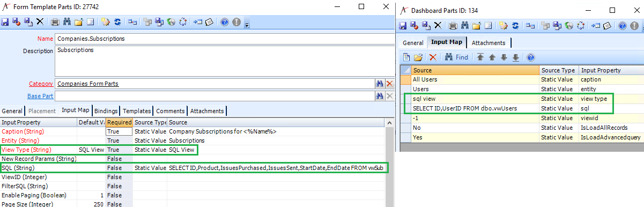Click Name field containing Companies.Subscriptions
This screenshot has height=207, width=644.
pos(225,39)
